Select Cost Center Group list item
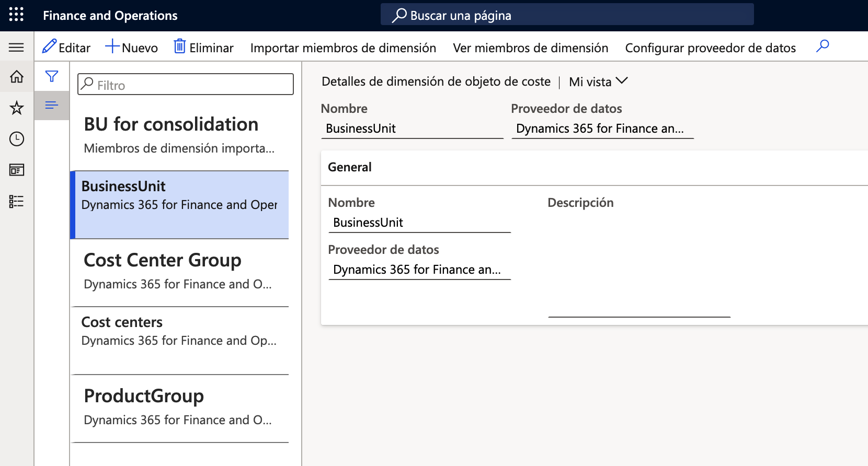The height and width of the screenshot is (466, 868). coord(180,273)
